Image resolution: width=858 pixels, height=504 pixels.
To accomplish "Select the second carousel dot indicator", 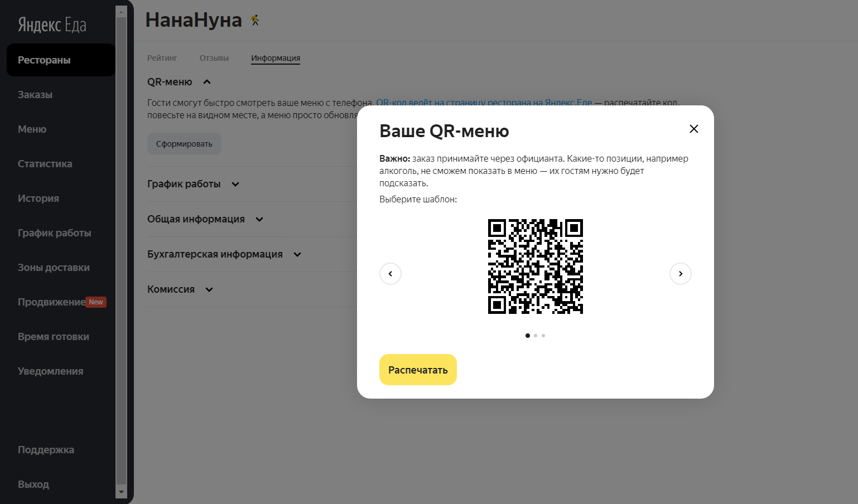I will (x=536, y=336).
